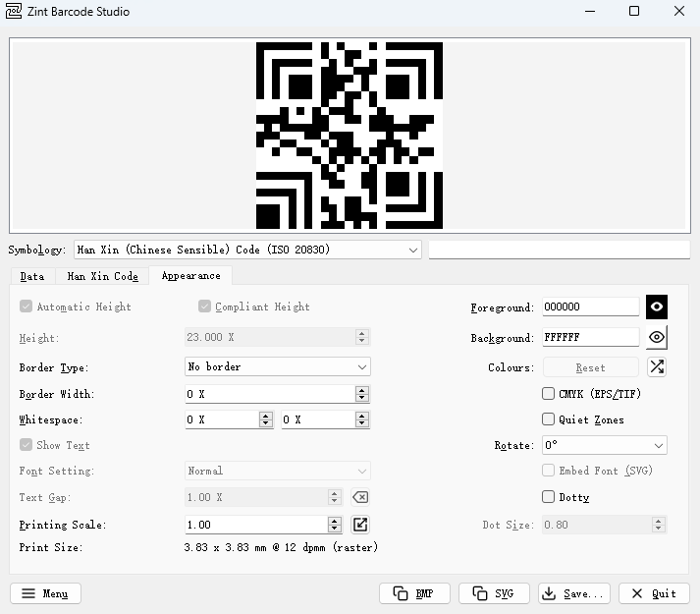
Task: Expand the Border Type dropdown
Action: click(x=278, y=366)
